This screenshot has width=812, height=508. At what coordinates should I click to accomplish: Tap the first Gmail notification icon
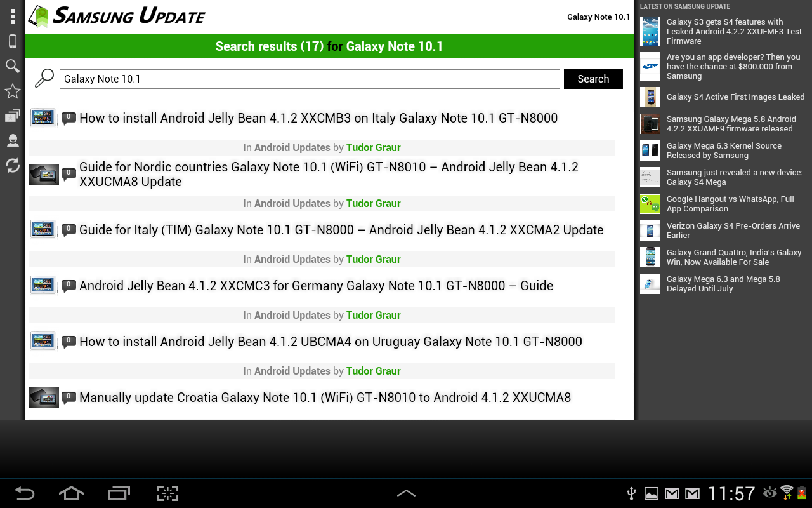pyautogui.click(x=672, y=493)
